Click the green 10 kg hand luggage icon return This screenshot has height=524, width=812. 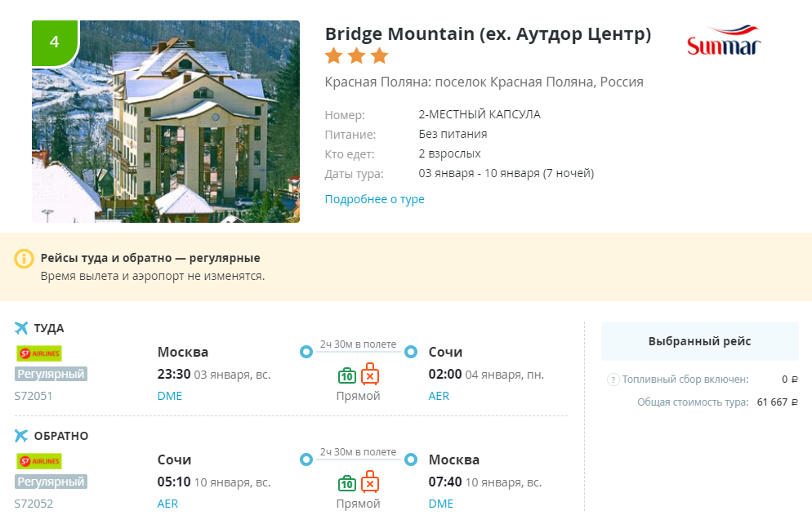point(347,483)
